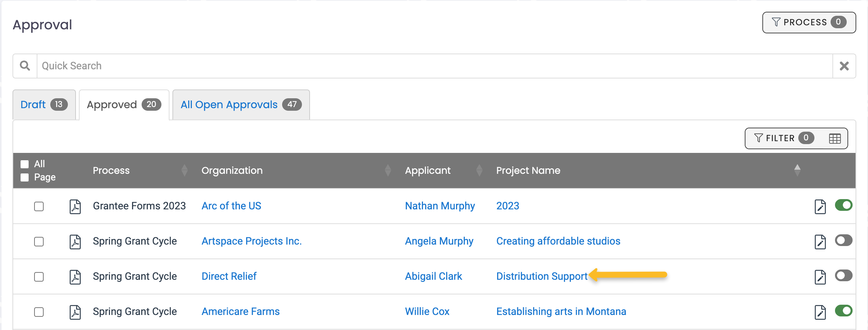
Task: Check the row checkbox for Artspace Projects Inc.
Action: pos(39,242)
